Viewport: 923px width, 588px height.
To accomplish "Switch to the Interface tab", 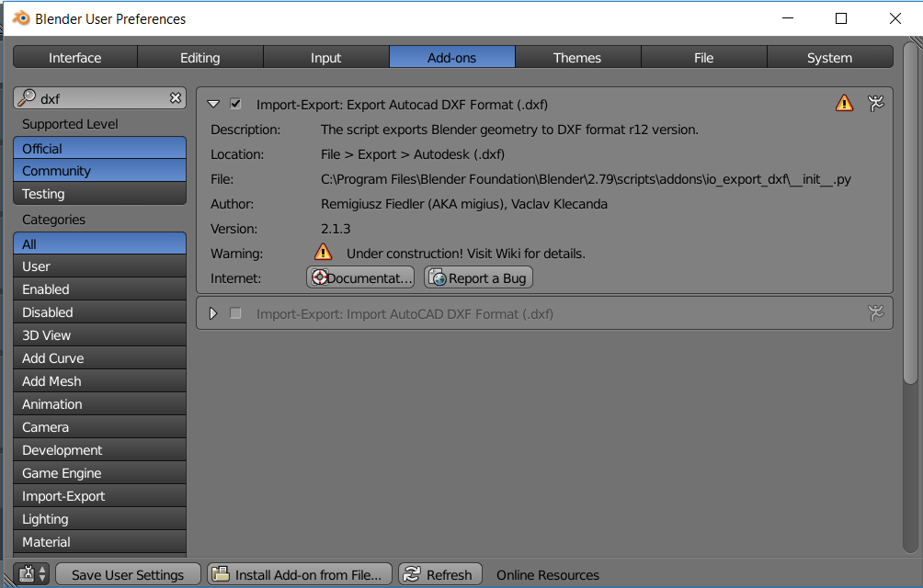I will [x=74, y=57].
